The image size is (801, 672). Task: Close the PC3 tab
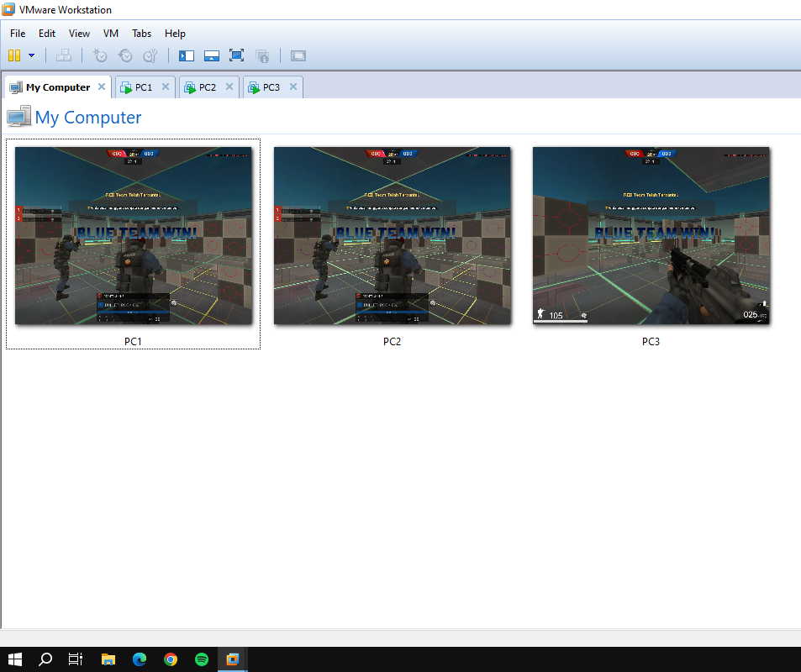293,87
